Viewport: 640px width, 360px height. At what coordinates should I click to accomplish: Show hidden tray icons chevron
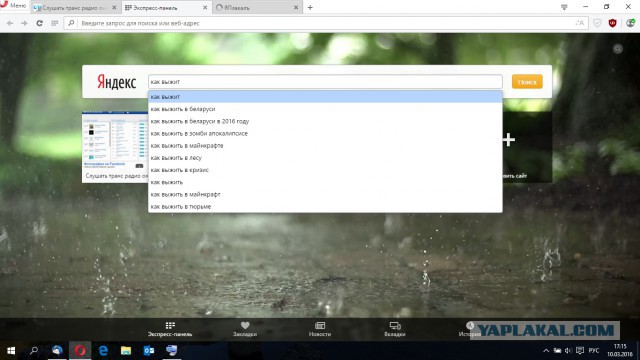point(546,351)
